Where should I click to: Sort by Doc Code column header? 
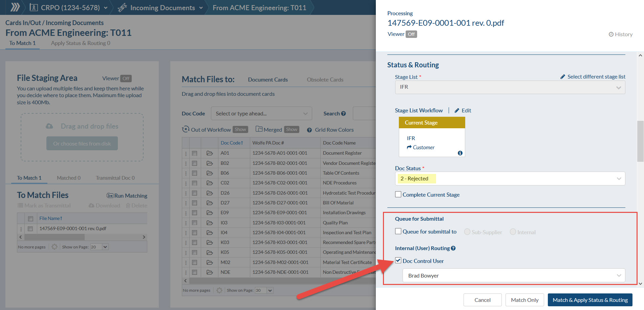[232, 143]
